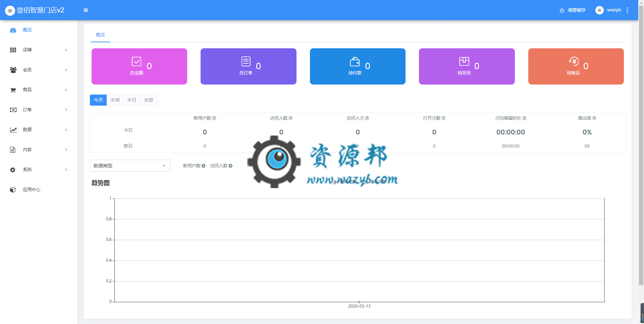Click help icon next to 跳出率
The width and height of the screenshot is (644, 324).
594,118
